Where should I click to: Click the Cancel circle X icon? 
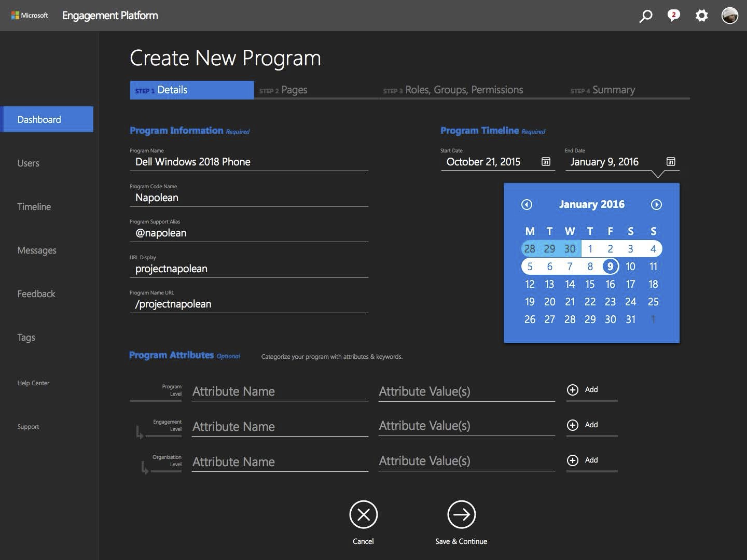(x=363, y=514)
